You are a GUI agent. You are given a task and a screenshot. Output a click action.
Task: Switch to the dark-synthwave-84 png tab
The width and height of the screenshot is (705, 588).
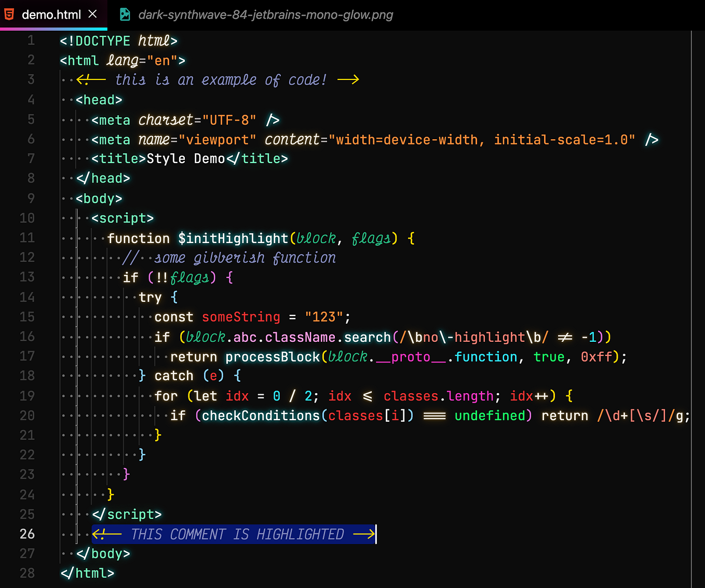(265, 15)
